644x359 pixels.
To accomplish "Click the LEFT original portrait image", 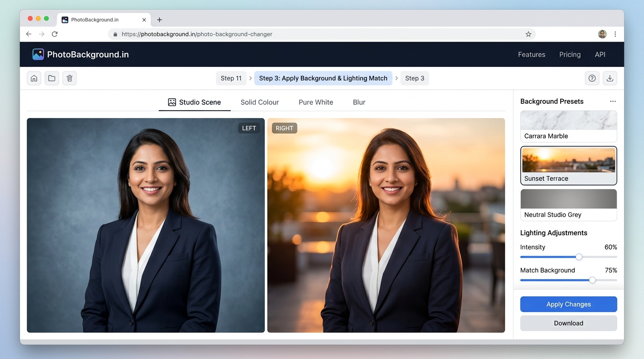I will click(x=146, y=225).
